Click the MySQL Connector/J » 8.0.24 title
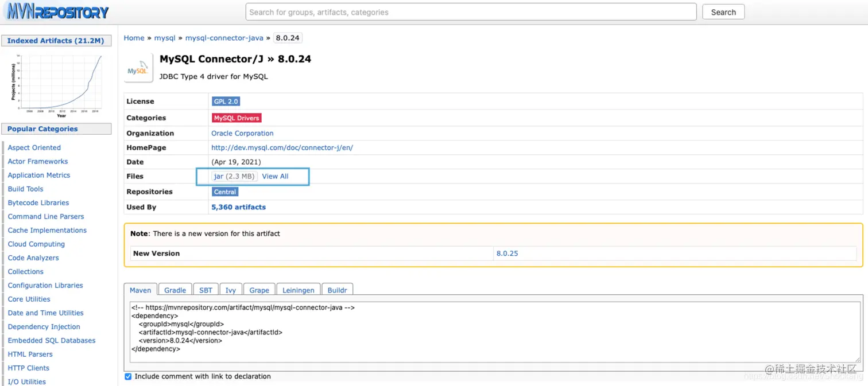Viewport: 868px width, 386px height. 235,59
